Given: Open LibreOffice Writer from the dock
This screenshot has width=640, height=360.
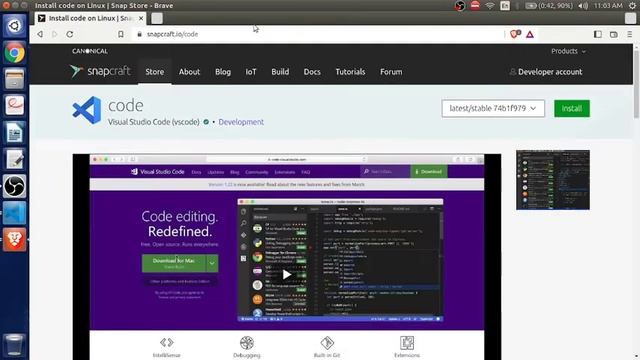Looking at the screenshot, I should [14, 132].
